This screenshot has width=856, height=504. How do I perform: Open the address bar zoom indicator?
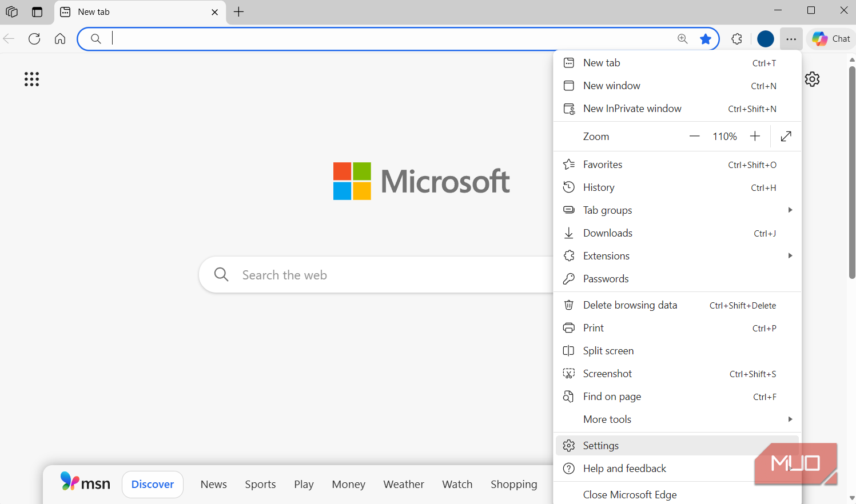(x=683, y=39)
